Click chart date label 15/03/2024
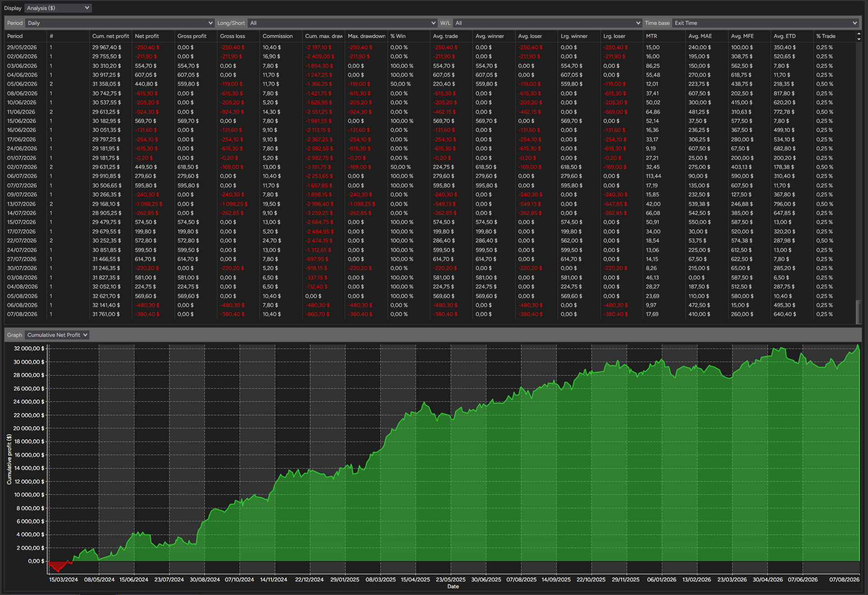Viewport: 868px width, 595px height. 64,580
